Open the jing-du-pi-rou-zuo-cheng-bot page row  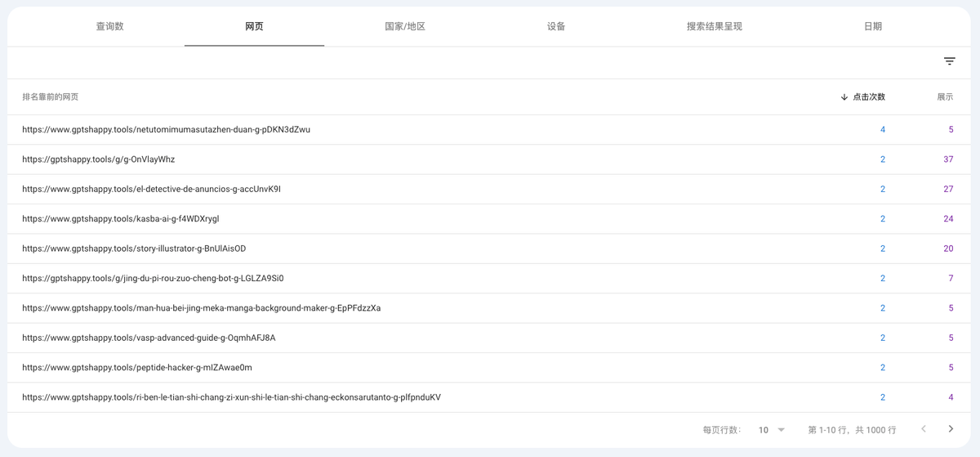490,279
